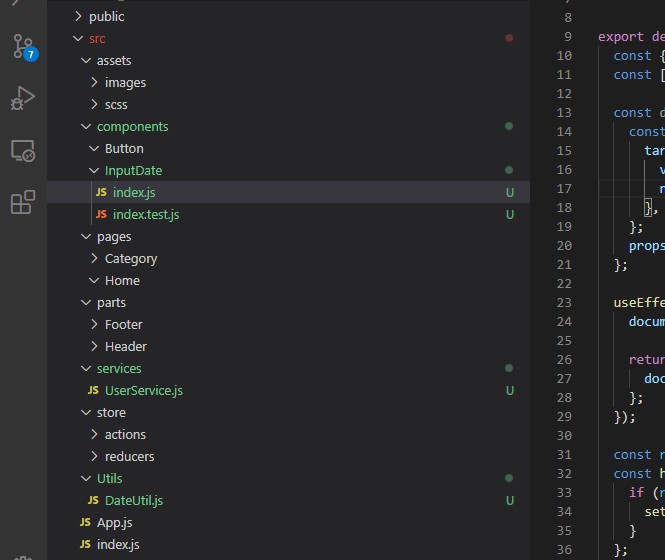Open the Source Control view
This screenshot has height=560, width=665.
24,47
